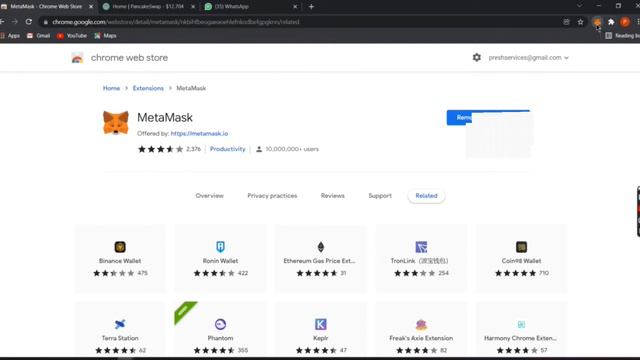Open the Reading list icon
Screen dimensions: 640x360
click(609, 36)
